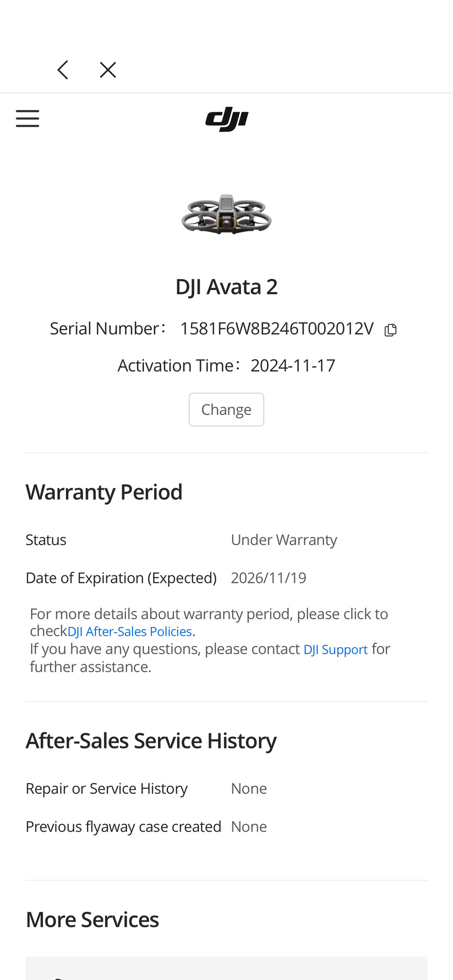Tap the expiration date 2026/11/19
Image resolution: width=453 pixels, height=980 pixels.
268,578
